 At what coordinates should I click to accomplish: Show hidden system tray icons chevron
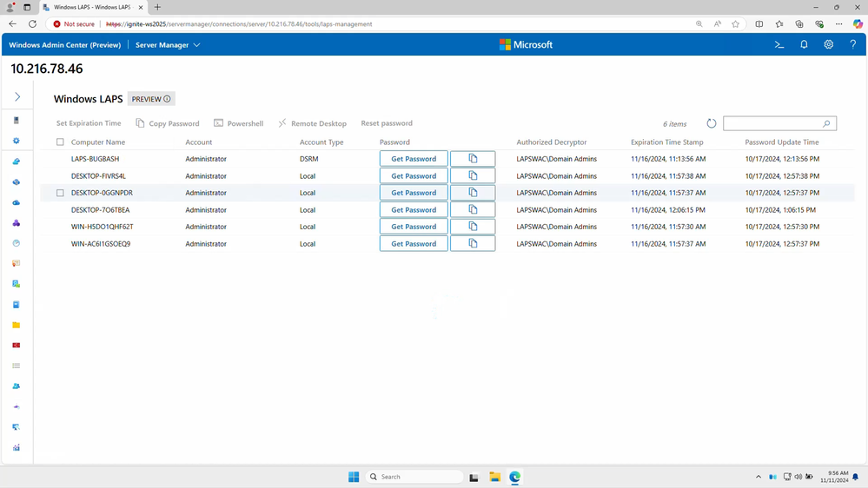758,477
